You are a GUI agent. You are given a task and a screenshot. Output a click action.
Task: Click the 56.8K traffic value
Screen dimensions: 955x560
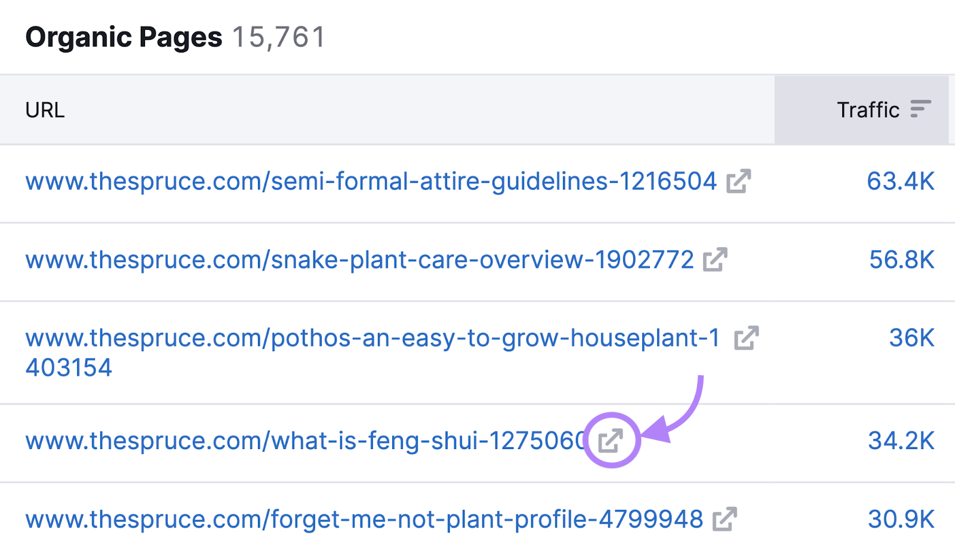(x=901, y=259)
